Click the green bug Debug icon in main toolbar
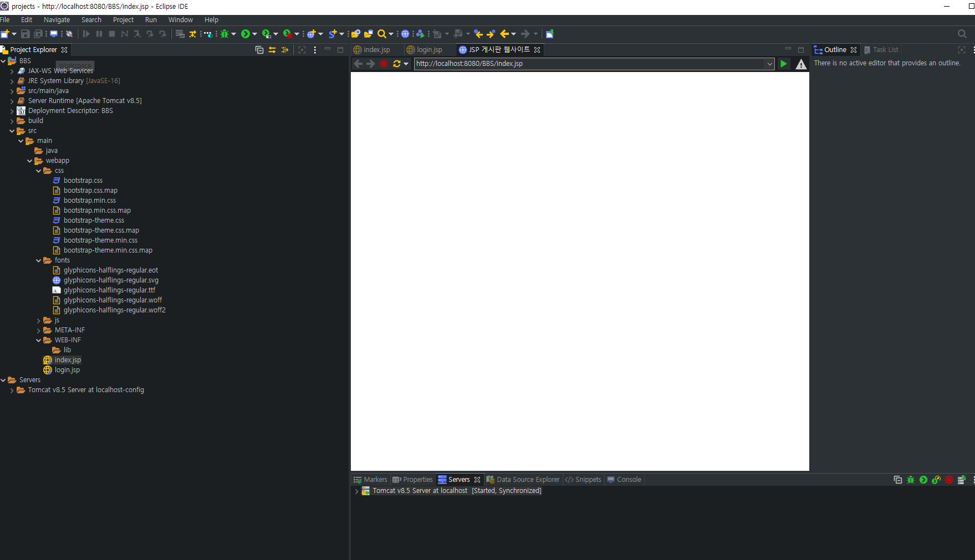Image resolution: width=975 pixels, height=560 pixels. [x=224, y=34]
